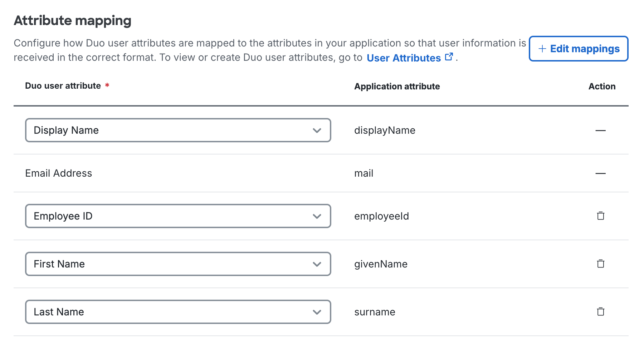Image resolution: width=644 pixels, height=344 pixels.
Task: Click the Application attribute column header
Action: pyautogui.click(x=397, y=86)
